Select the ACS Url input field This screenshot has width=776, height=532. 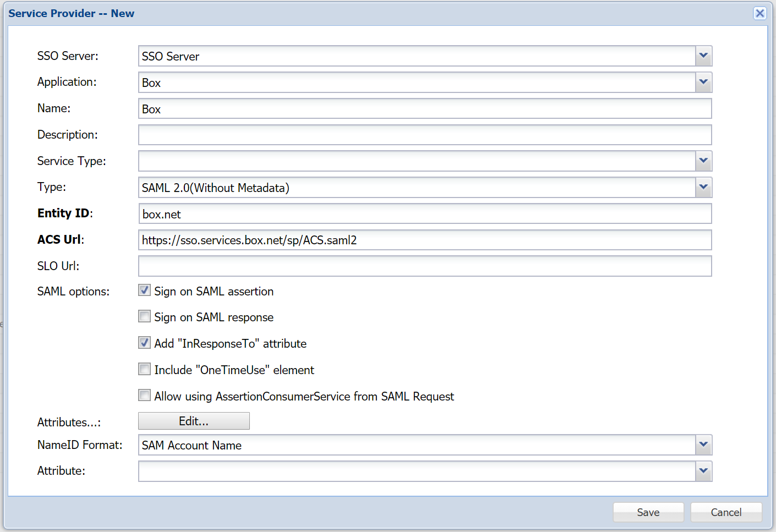click(424, 240)
